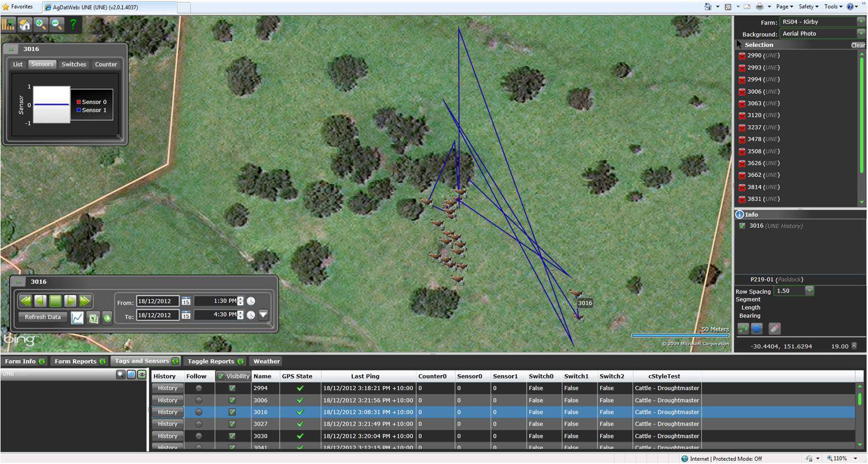Export history using the Excel spreadsheet icon
This screenshot has width=868, height=464.
[x=93, y=318]
